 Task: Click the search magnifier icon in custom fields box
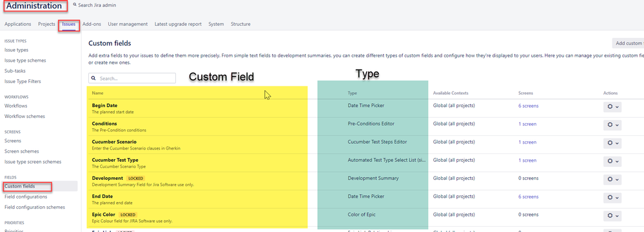[x=94, y=78]
